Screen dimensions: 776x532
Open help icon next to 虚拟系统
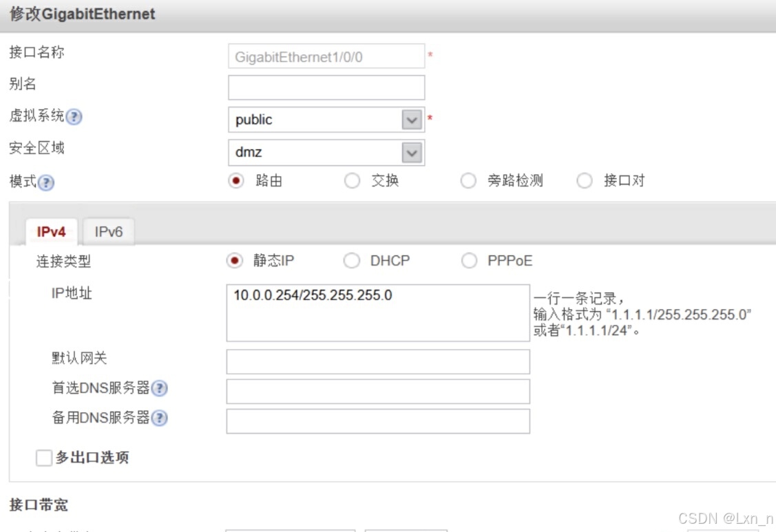74,117
